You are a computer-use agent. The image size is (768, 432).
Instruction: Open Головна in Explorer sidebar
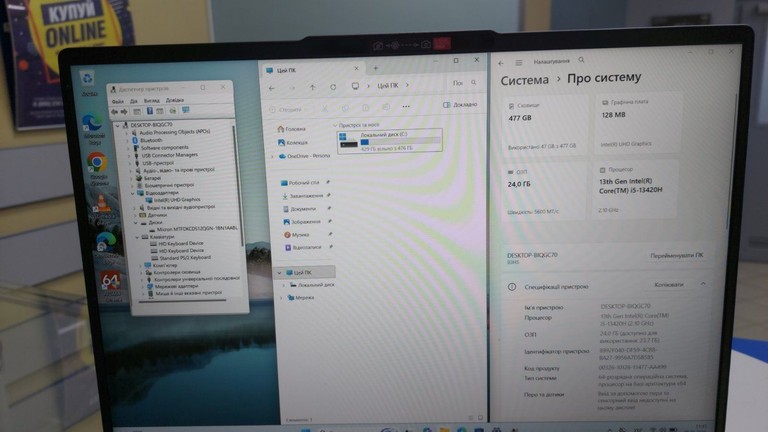(x=291, y=129)
